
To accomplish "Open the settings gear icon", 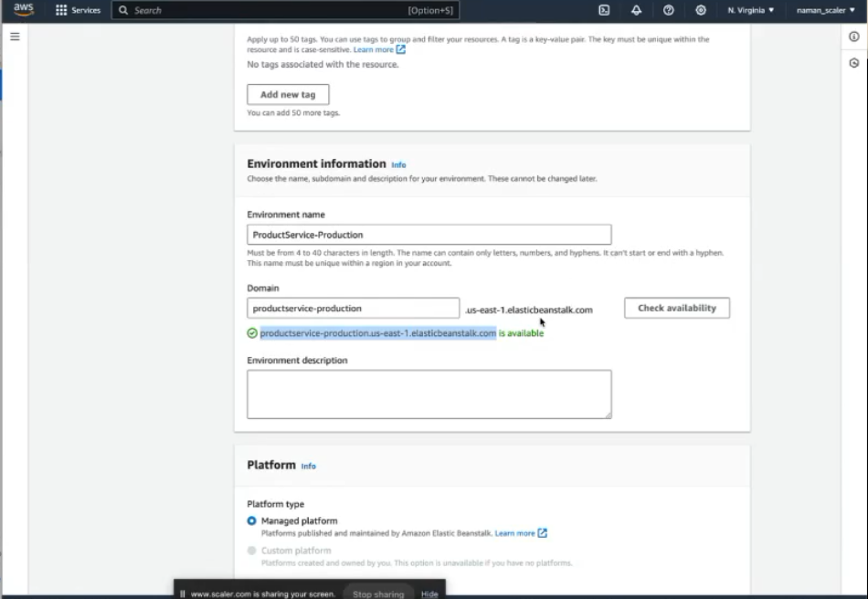I will click(701, 10).
